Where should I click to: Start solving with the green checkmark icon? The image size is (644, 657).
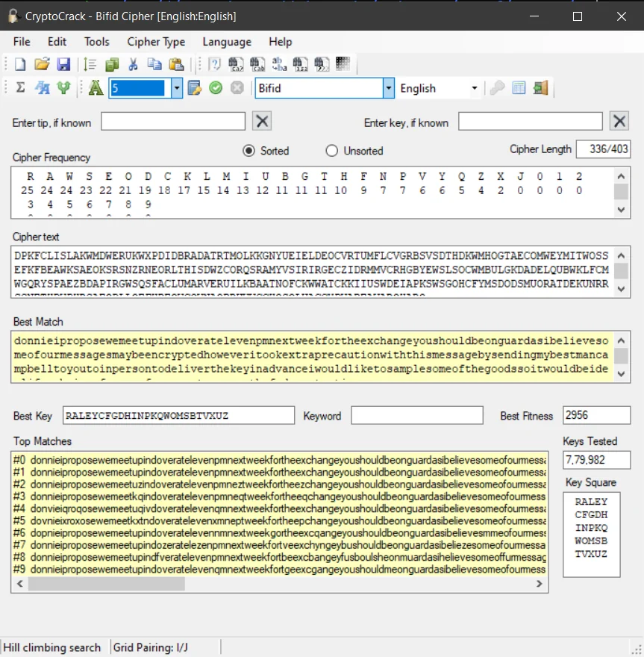(216, 88)
